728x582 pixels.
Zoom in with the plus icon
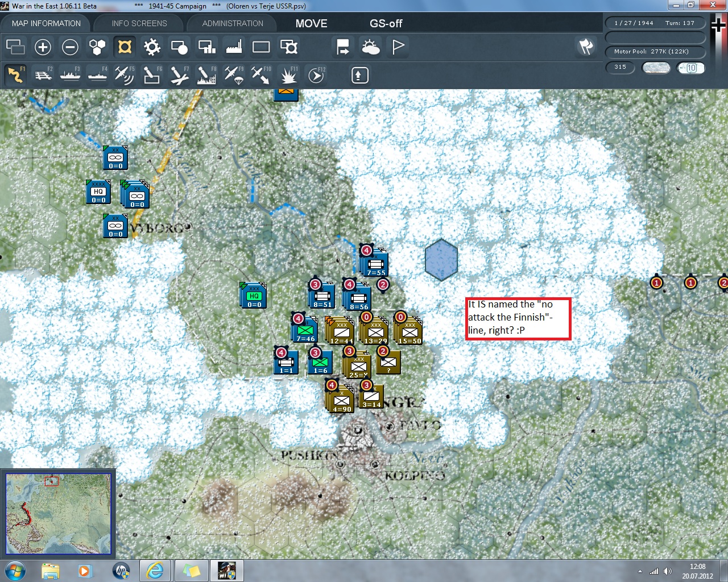coord(43,47)
